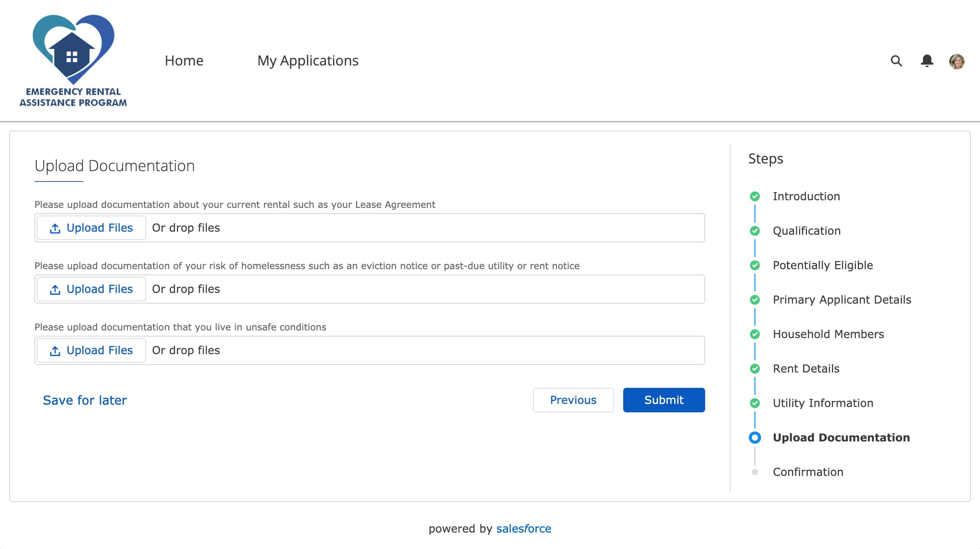Click the homelessness risk file drop zone
Image resolution: width=980 pixels, height=549 pixels.
pyautogui.click(x=370, y=289)
